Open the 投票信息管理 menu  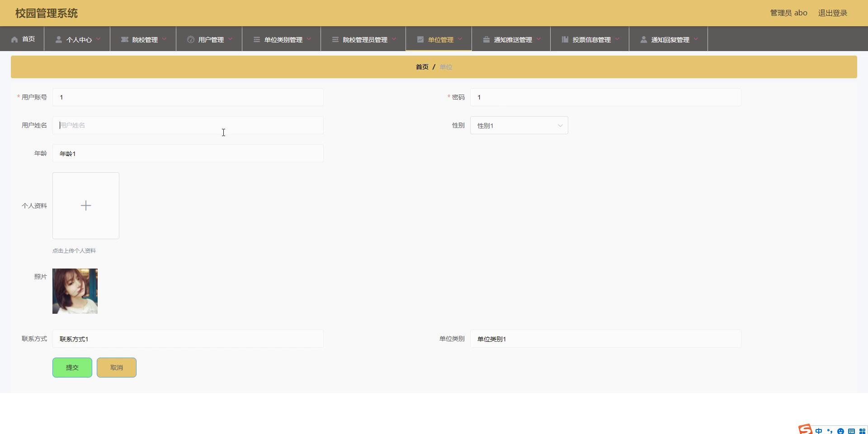pos(591,40)
